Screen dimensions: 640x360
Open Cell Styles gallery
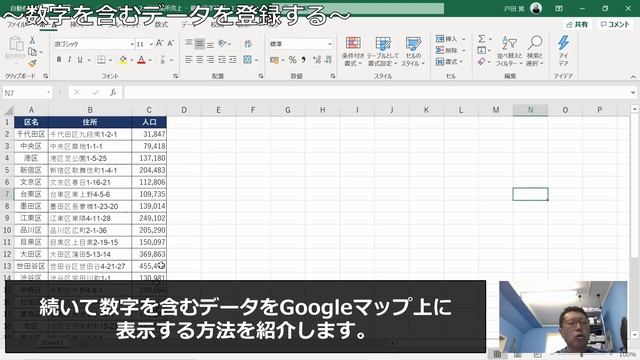point(413,51)
